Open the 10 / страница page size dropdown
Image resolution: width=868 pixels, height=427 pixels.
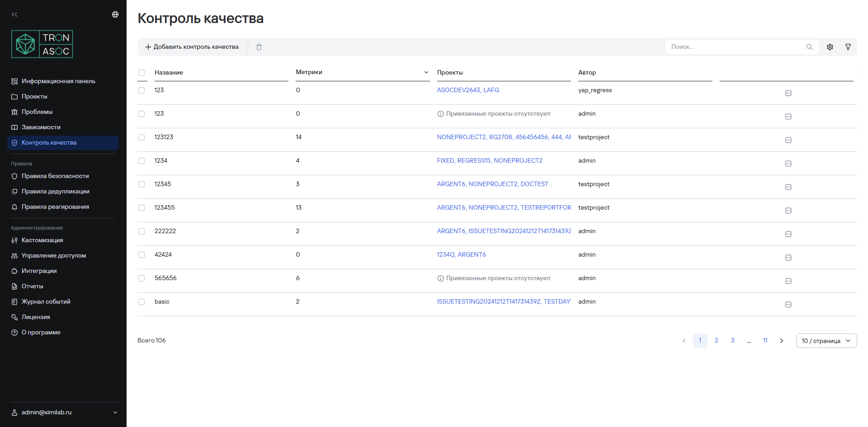pyautogui.click(x=826, y=341)
